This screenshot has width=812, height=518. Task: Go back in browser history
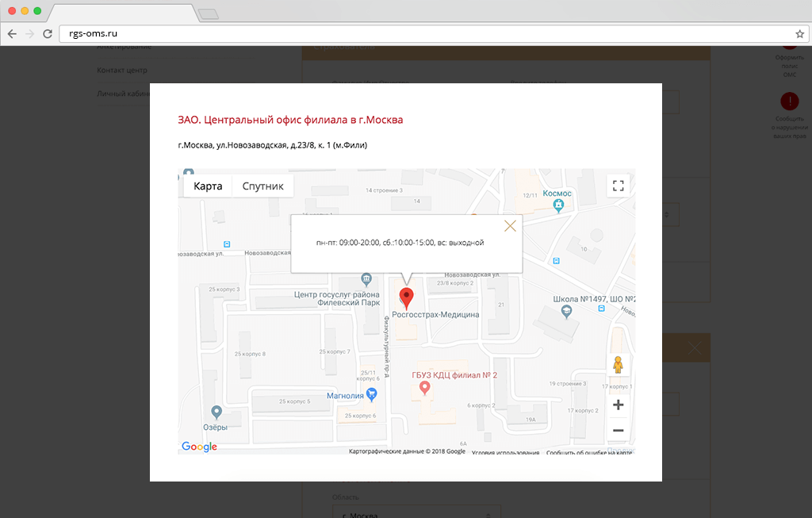12,33
